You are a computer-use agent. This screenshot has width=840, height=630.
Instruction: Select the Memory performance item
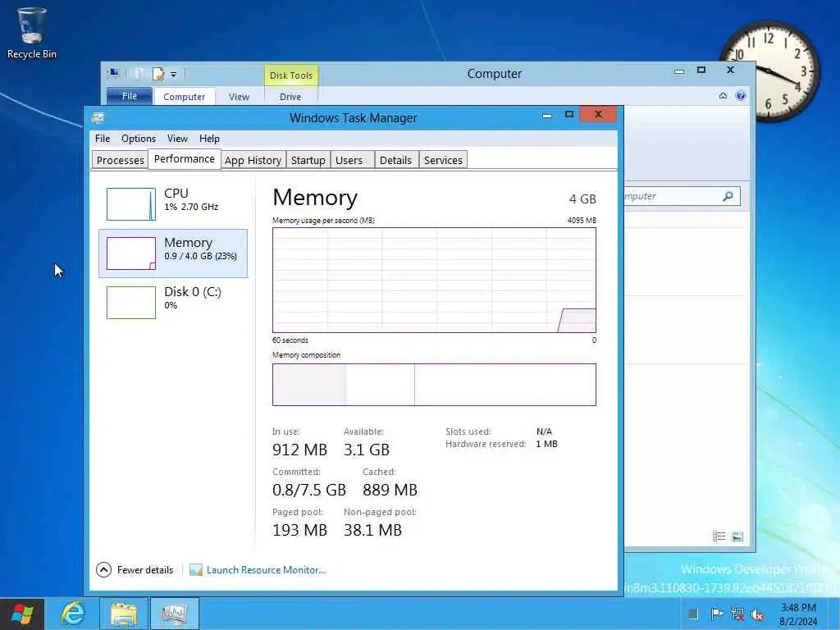click(173, 253)
